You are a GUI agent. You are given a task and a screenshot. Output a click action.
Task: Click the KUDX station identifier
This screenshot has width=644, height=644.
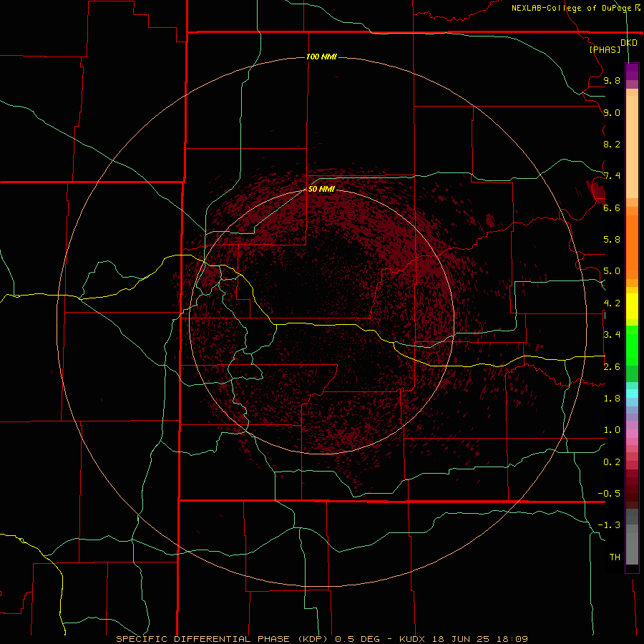412,639
